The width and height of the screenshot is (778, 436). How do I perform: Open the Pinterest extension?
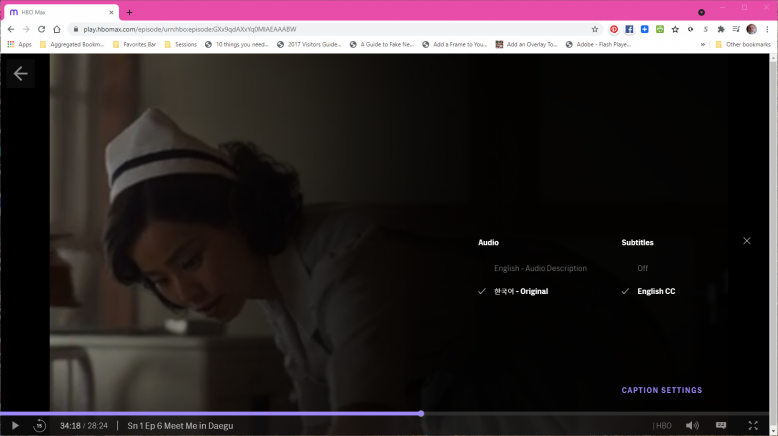[x=614, y=29]
